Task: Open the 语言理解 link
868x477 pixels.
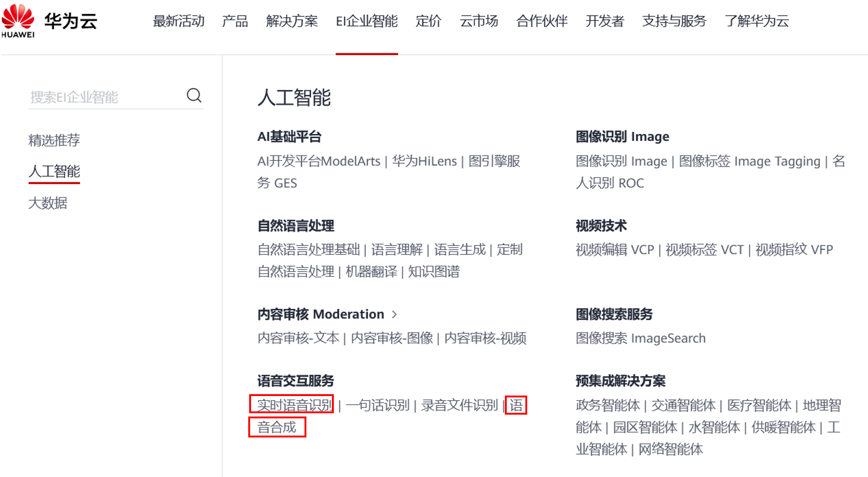Action: (x=397, y=249)
